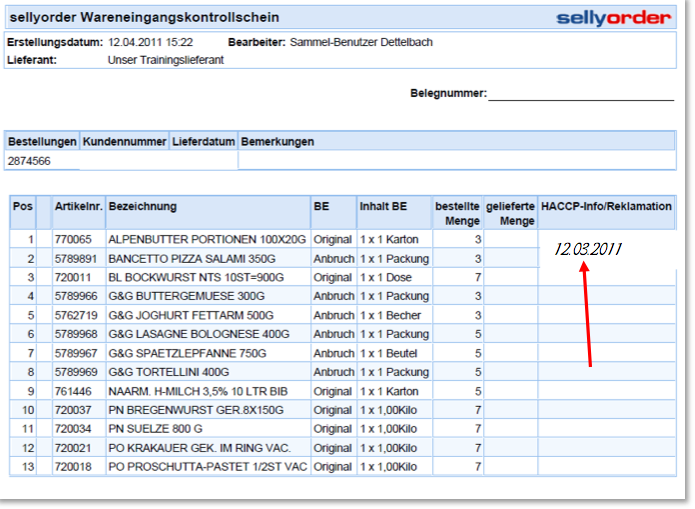Image resolution: width=695 pixels, height=509 pixels.
Task: Click article number 720011
Action: (x=73, y=278)
